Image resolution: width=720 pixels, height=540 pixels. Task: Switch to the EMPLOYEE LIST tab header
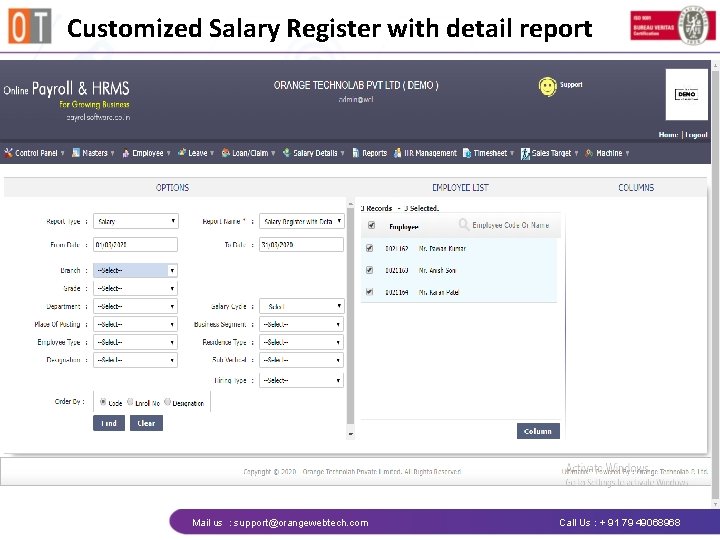pos(460,187)
